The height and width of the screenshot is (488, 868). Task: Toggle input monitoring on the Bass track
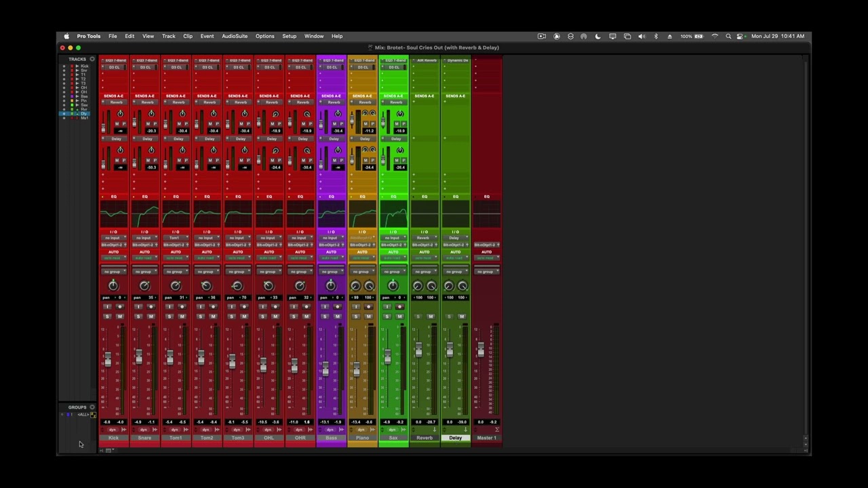(325, 306)
